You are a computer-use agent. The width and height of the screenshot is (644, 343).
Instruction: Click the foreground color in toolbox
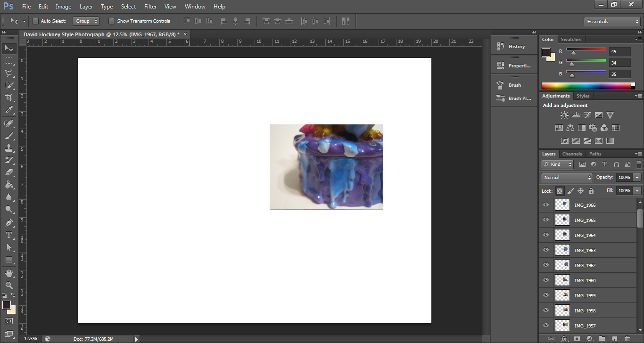[x=6, y=305]
